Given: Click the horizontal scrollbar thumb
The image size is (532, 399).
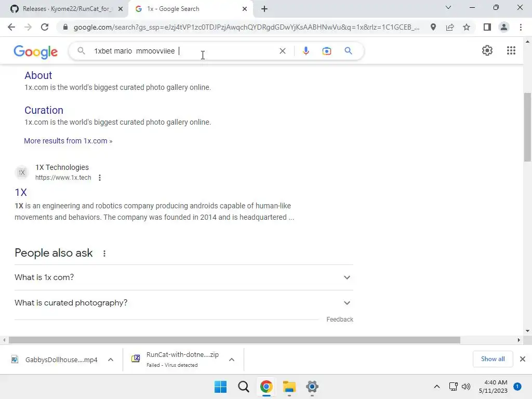Looking at the screenshot, I should (234, 340).
